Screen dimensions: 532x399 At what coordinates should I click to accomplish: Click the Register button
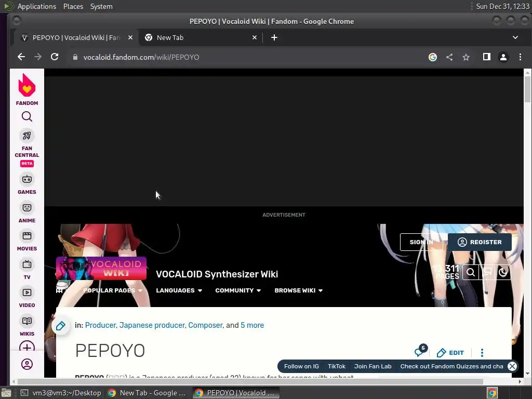point(480,242)
